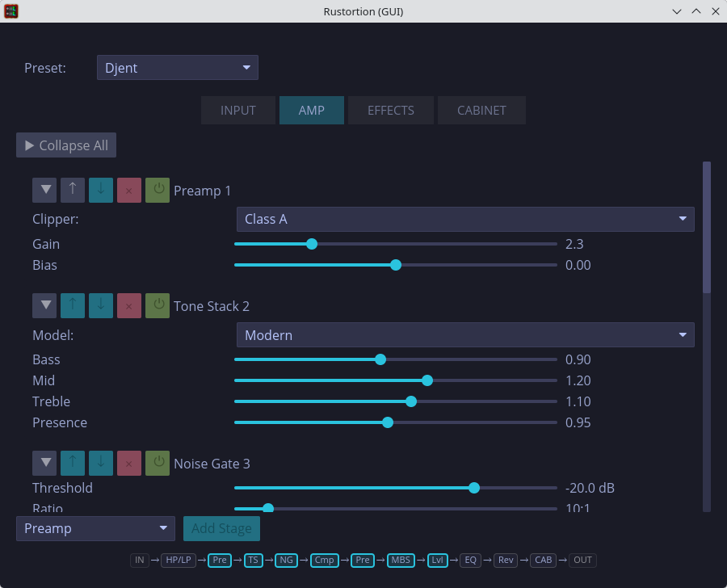Delete the Preamp 1 stage
The height and width of the screenshot is (588, 727).
[x=129, y=190]
